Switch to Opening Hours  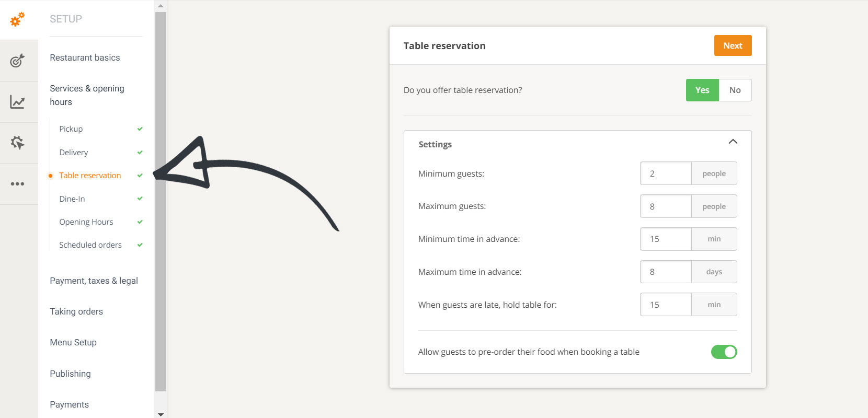pos(86,222)
